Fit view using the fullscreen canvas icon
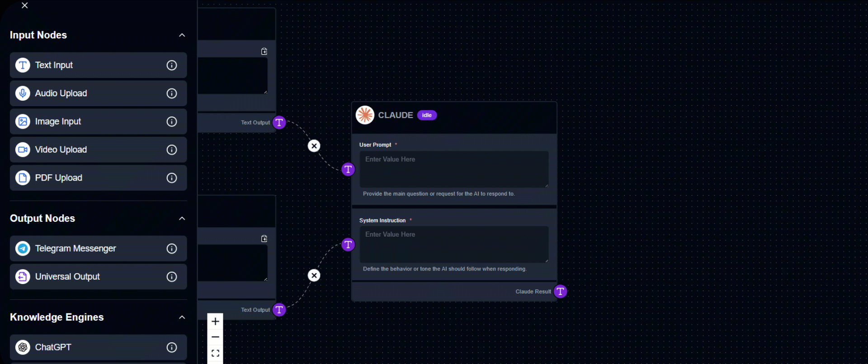This screenshot has width=868, height=364. (x=215, y=353)
